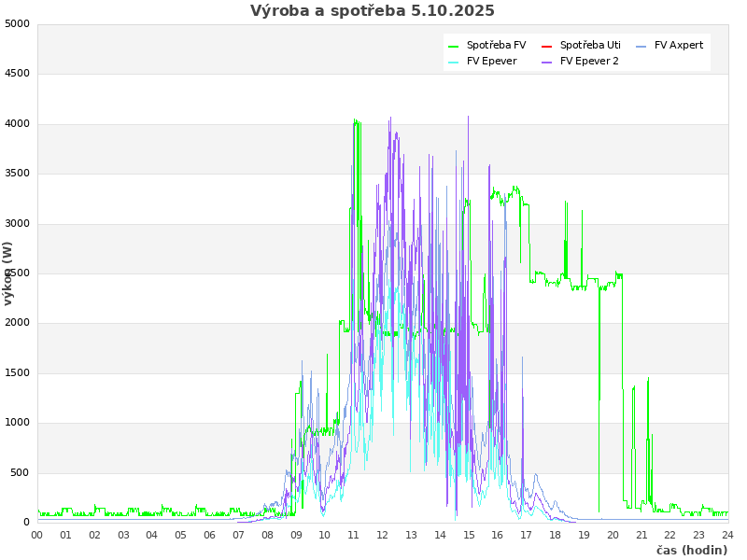
Task: Click the 00 hour tick on time axis
Action: [x=37, y=535]
